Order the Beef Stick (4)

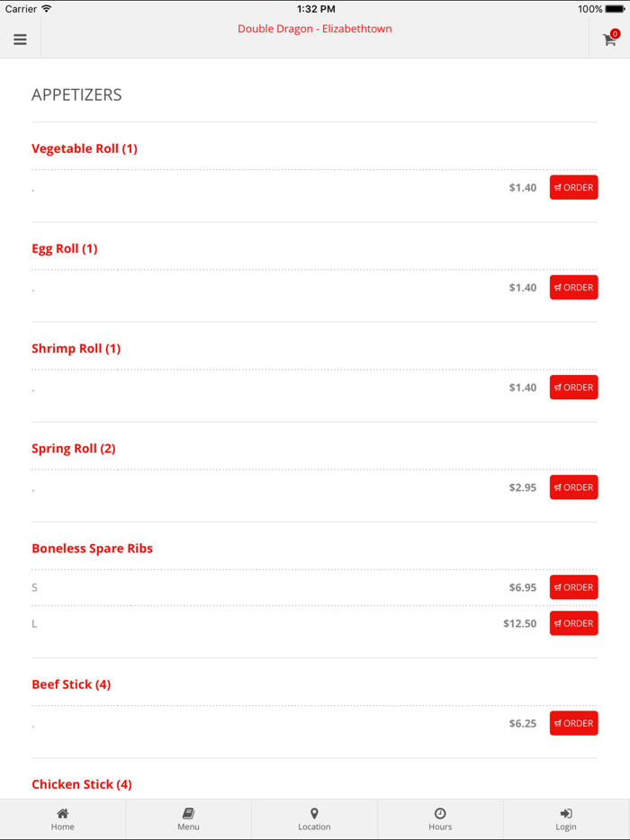point(573,723)
